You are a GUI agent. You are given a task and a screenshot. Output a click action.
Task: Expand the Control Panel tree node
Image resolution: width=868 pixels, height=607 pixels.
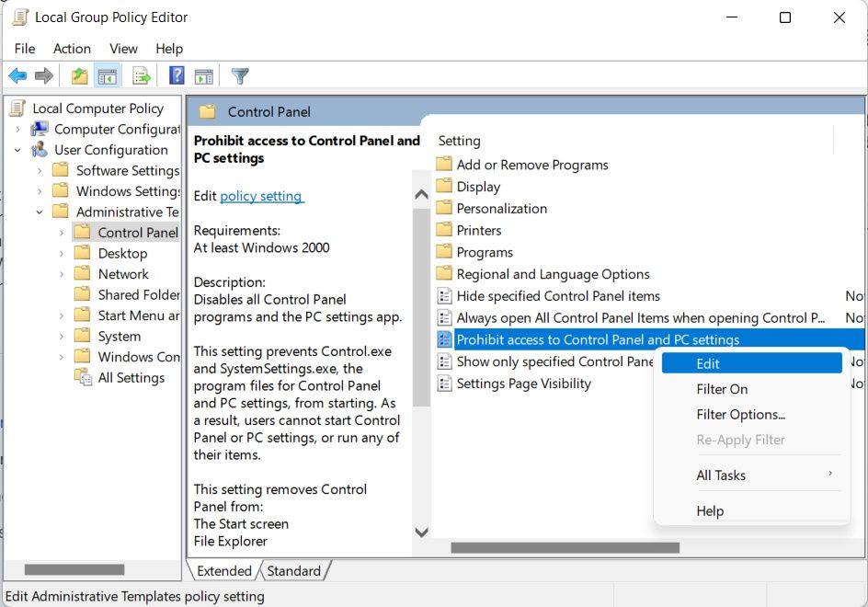click(62, 234)
